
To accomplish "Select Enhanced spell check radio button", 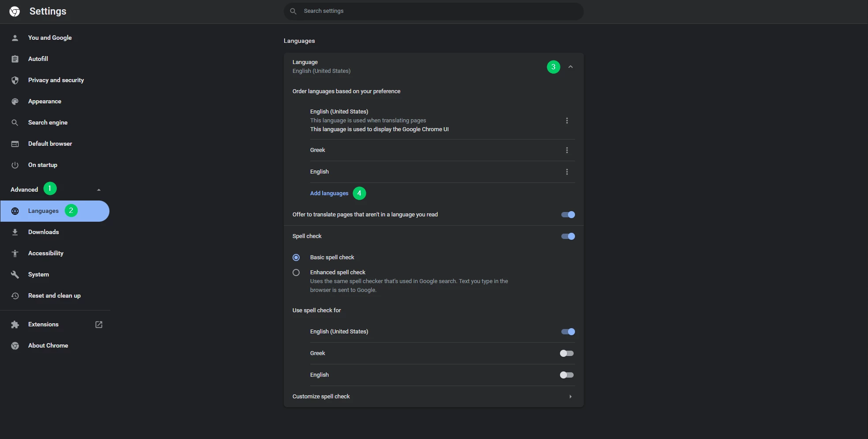I will [x=296, y=272].
